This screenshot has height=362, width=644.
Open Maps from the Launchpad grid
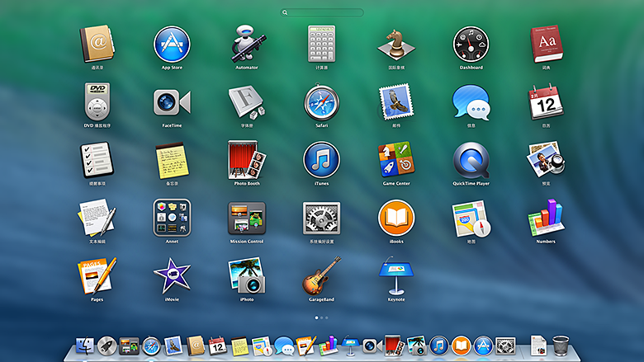[x=471, y=218]
